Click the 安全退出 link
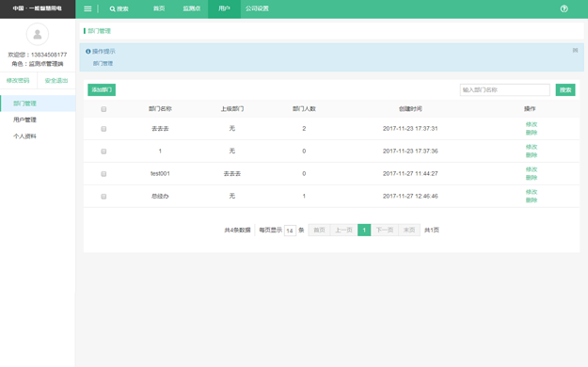Viewport: 588px width, 367px height. click(56, 80)
